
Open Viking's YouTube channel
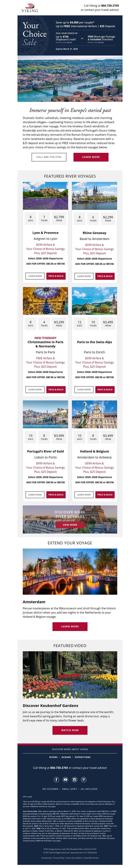pos(65,779)
